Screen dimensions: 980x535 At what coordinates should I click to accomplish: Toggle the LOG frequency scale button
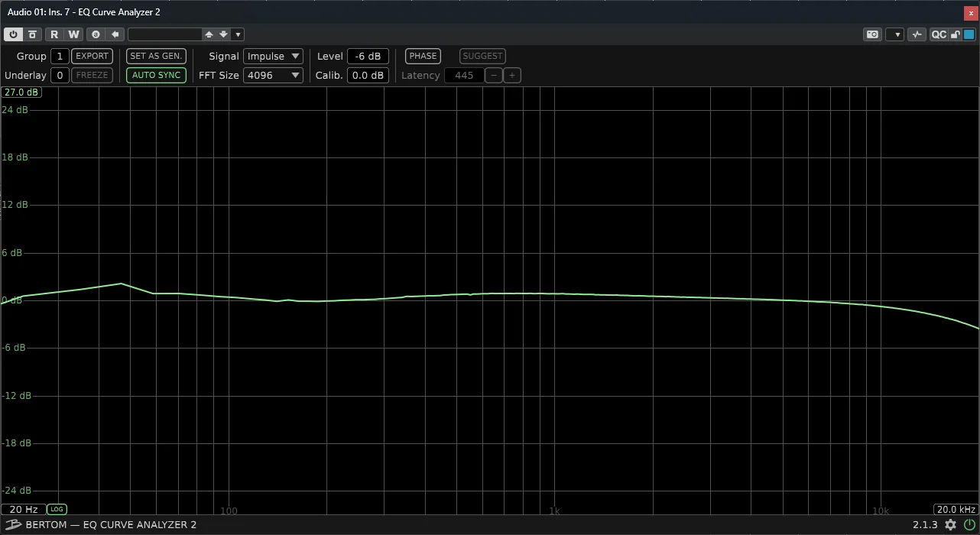(57, 509)
